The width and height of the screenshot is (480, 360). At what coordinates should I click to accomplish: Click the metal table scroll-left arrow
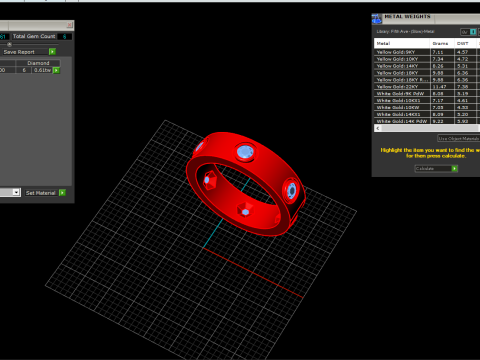[x=378, y=128]
